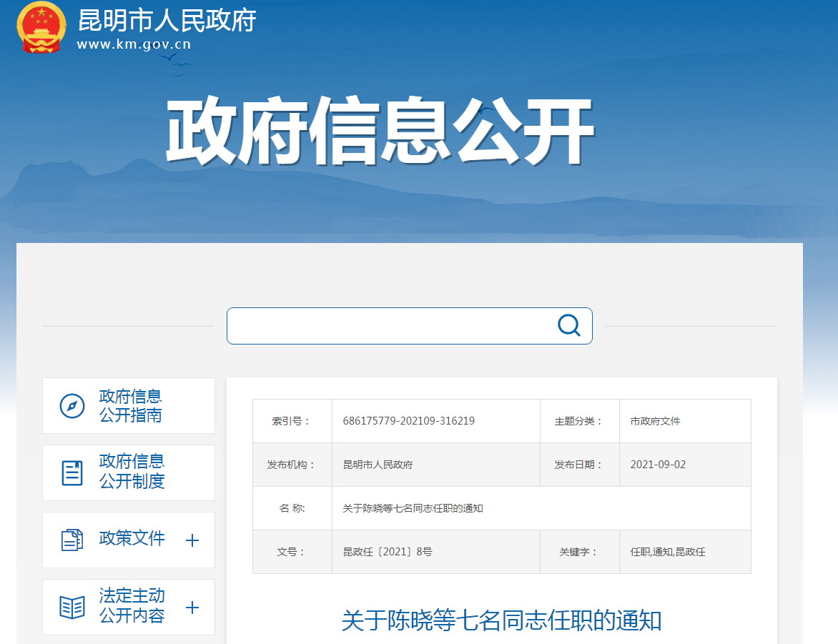Click the 市政府文件 topic category value
Viewport: 838px width, 644px height.
point(655,421)
